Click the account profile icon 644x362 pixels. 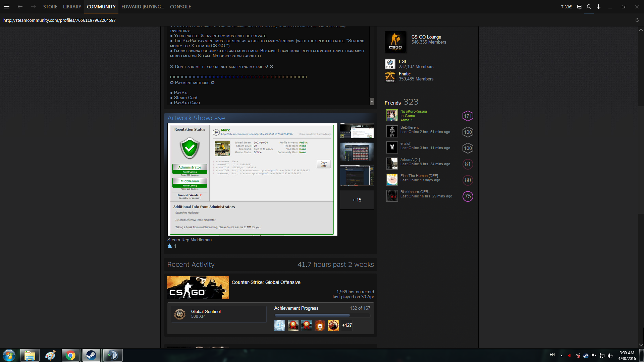pyautogui.click(x=589, y=7)
